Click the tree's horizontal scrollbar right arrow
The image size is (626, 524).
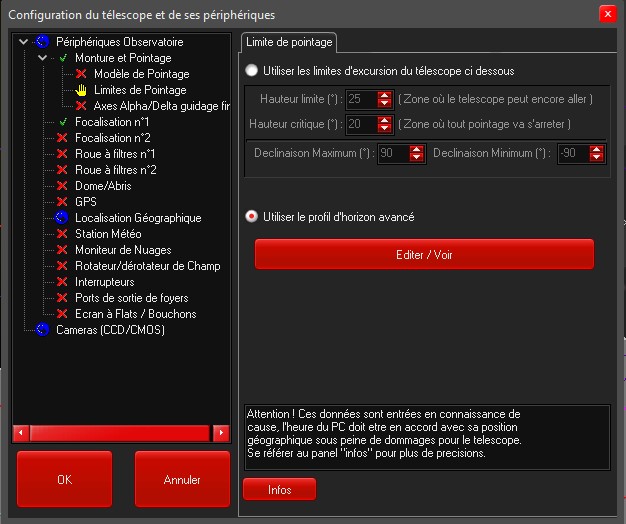tap(221, 433)
